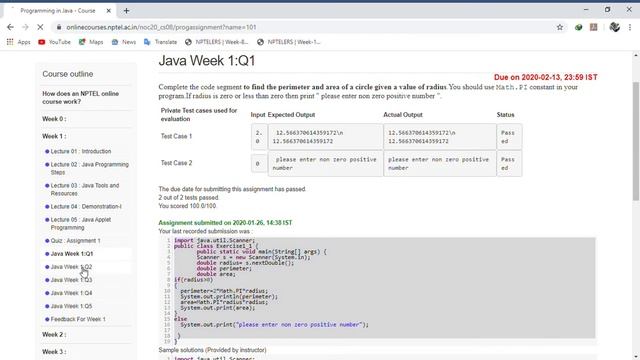
Task: Click the green Assignment submitted text
Action: pyautogui.click(x=225, y=222)
